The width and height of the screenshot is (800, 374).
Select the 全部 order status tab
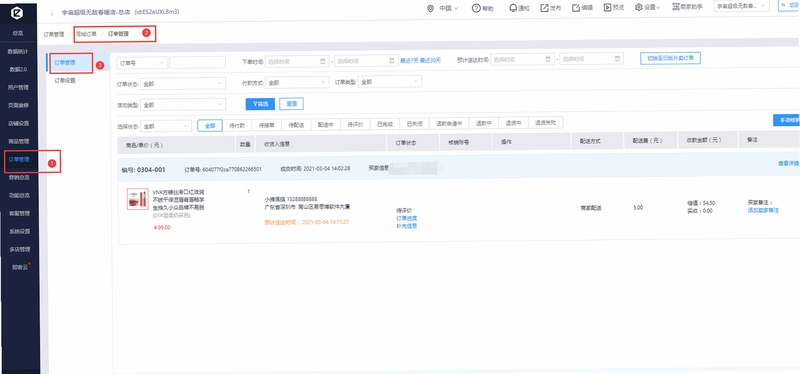(x=210, y=125)
